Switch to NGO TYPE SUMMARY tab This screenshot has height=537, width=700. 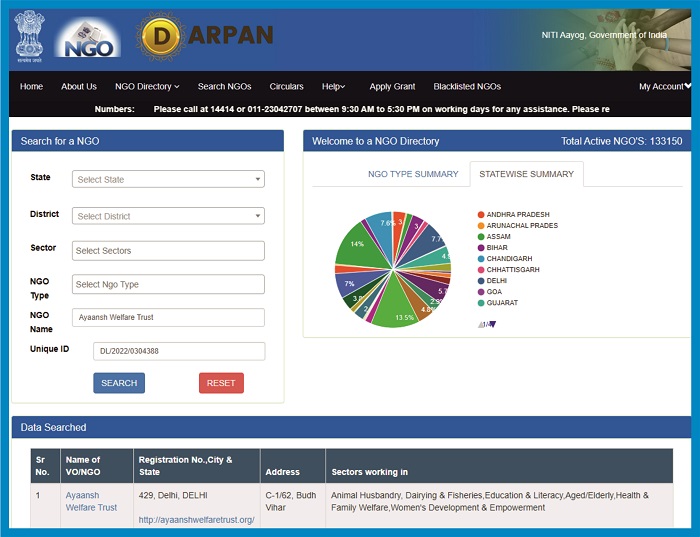click(413, 174)
